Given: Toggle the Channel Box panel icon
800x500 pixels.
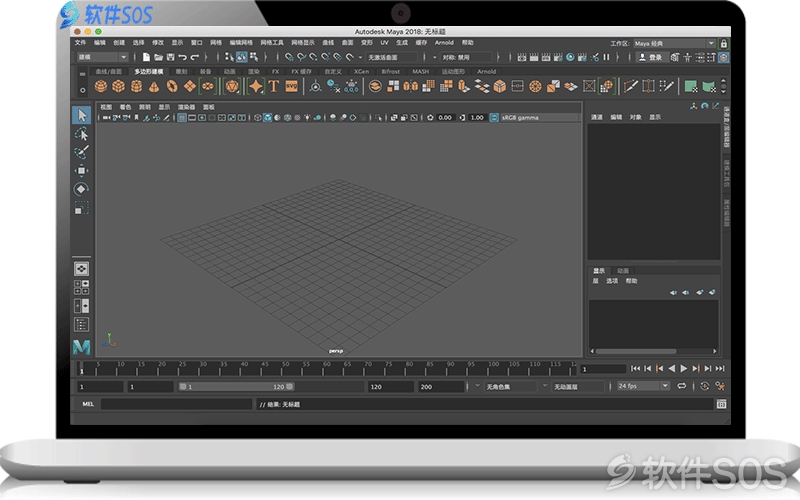Looking at the screenshot, I should (723, 58).
